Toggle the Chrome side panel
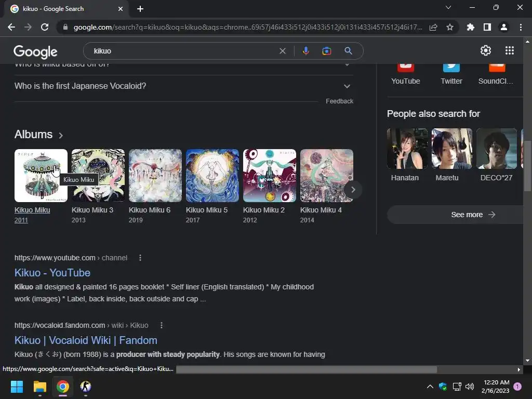 click(x=487, y=27)
